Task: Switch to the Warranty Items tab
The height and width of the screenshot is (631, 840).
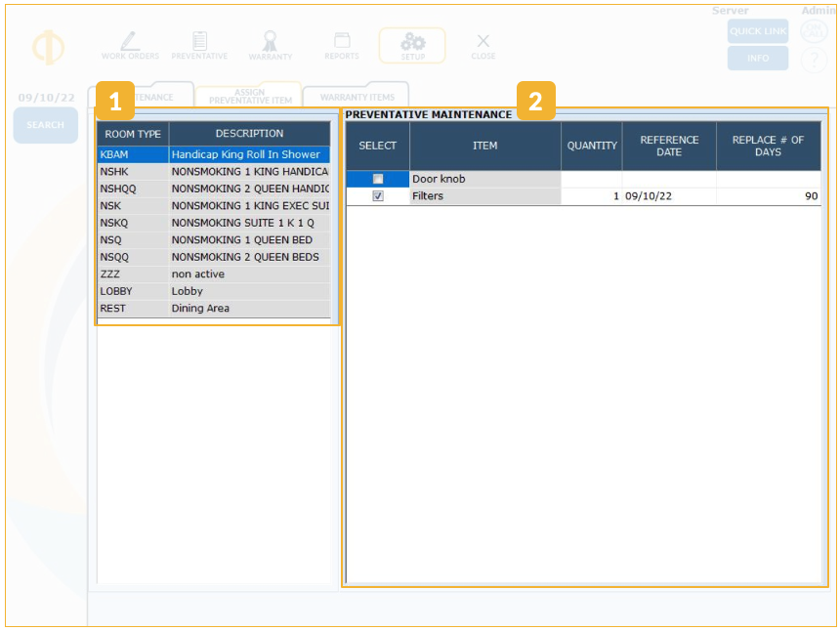Action: tap(357, 98)
